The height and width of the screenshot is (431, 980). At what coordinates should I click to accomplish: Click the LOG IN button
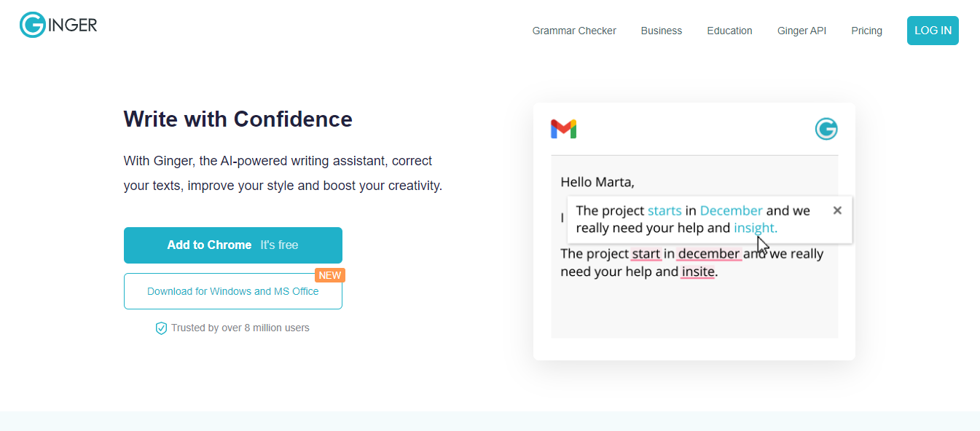[933, 31]
